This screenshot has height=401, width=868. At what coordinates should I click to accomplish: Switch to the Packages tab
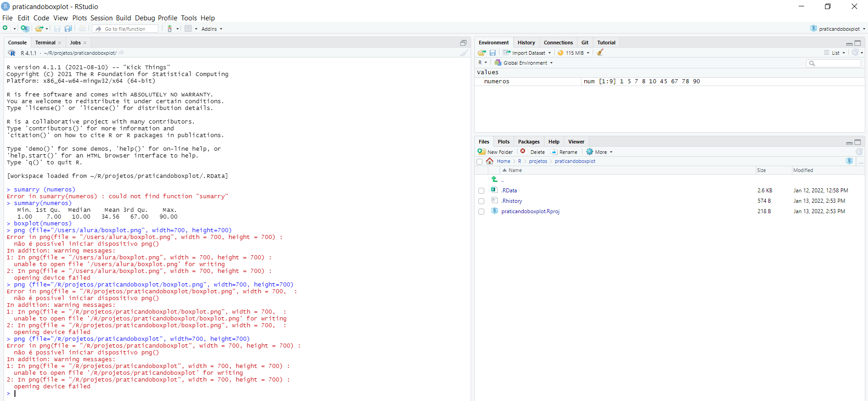coord(529,142)
